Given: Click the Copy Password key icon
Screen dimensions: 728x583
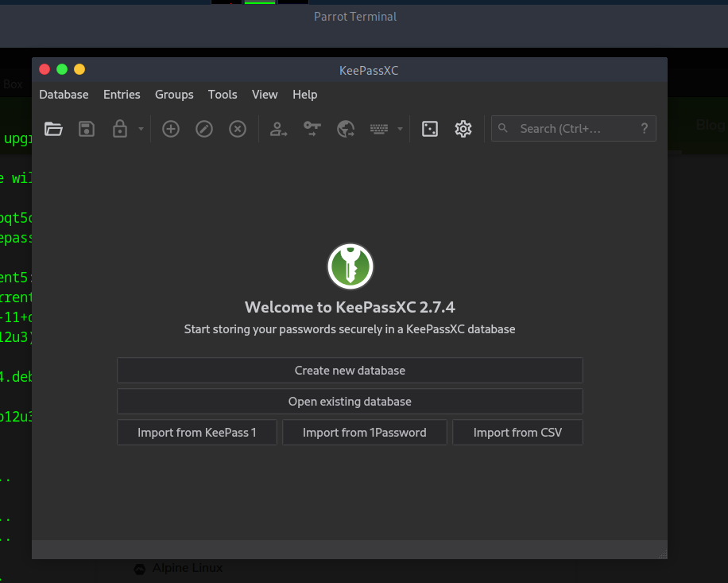Looking at the screenshot, I should 312,129.
